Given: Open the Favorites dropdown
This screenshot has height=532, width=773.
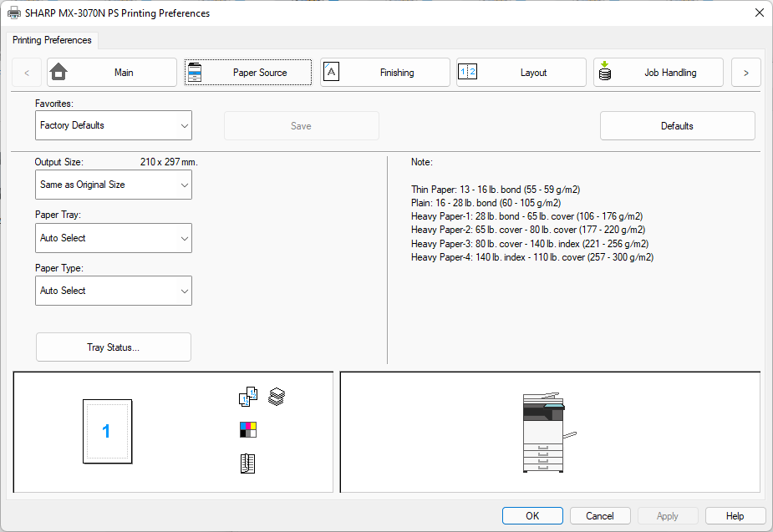Looking at the screenshot, I should tap(115, 125).
